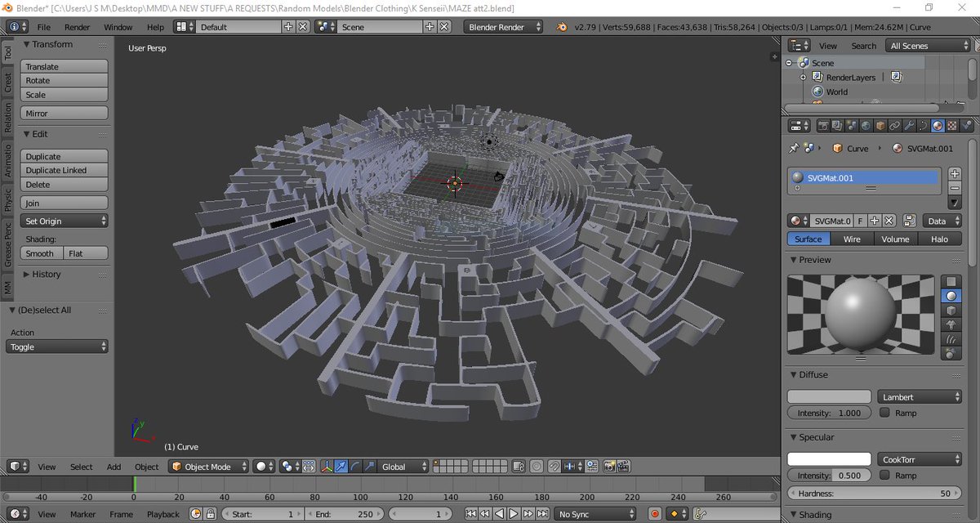Add new material with plus beside F
The image size is (980, 523).
coord(874,221)
